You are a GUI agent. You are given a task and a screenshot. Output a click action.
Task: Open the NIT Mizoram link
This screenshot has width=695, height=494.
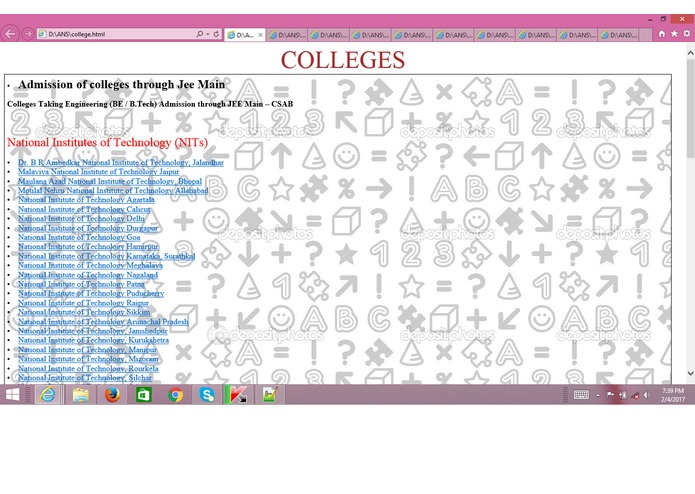(x=88, y=359)
